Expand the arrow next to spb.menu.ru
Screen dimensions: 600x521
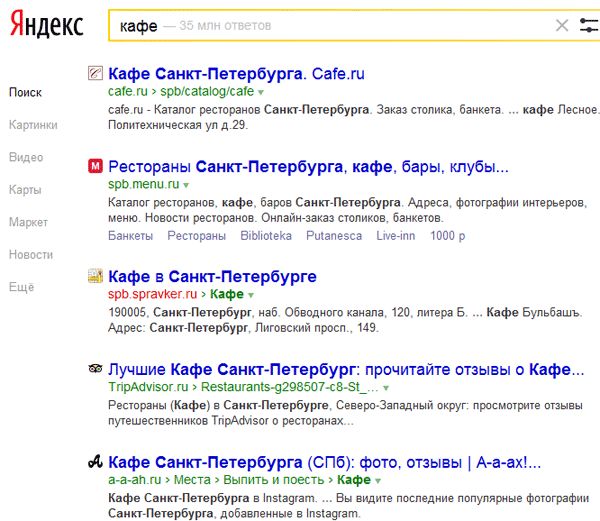point(186,185)
